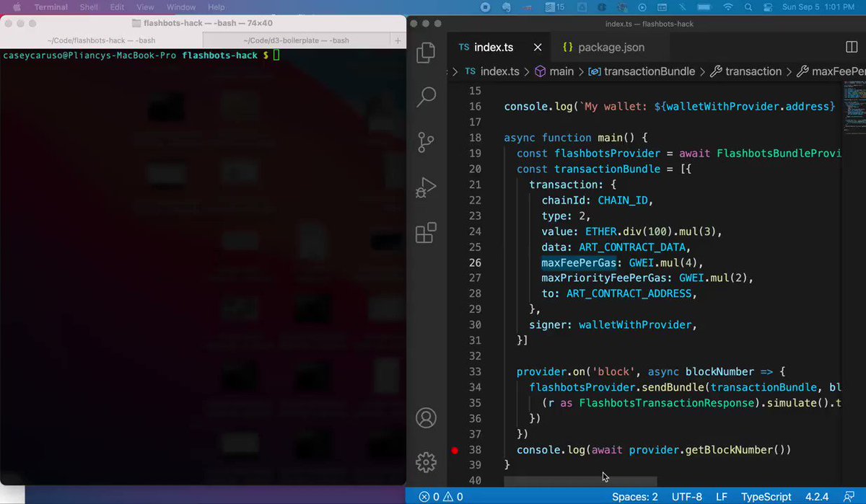
Task: Open the Edit menu
Action: pyautogui.click(x=118, y=7)
